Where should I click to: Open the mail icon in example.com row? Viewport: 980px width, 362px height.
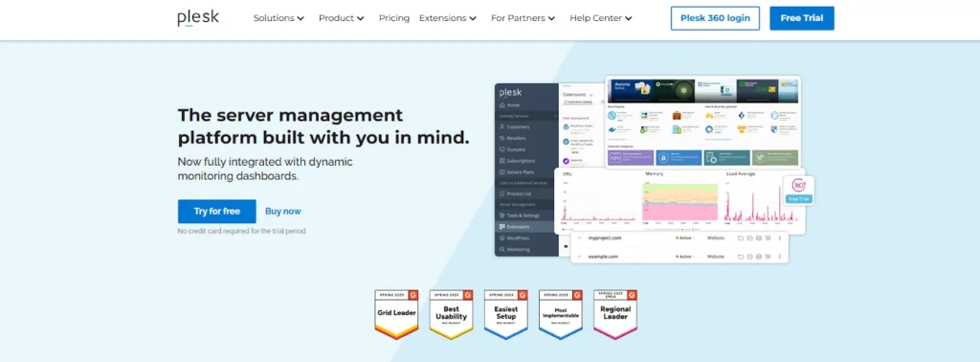749,257
